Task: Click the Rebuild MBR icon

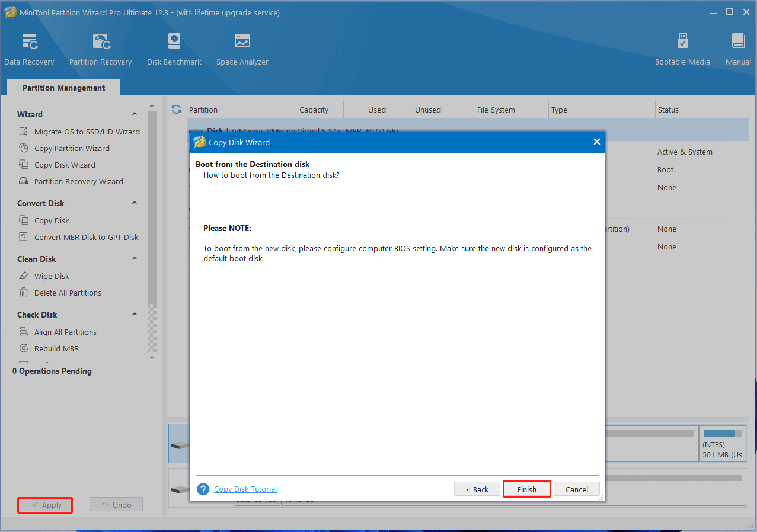Action: (24, 348)
